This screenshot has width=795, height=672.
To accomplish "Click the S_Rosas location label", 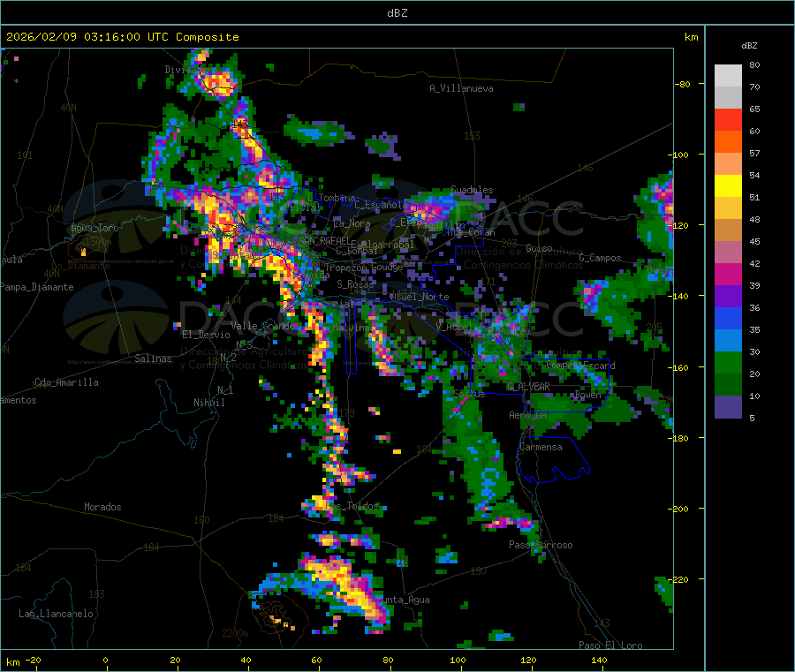I will (355, 284).
